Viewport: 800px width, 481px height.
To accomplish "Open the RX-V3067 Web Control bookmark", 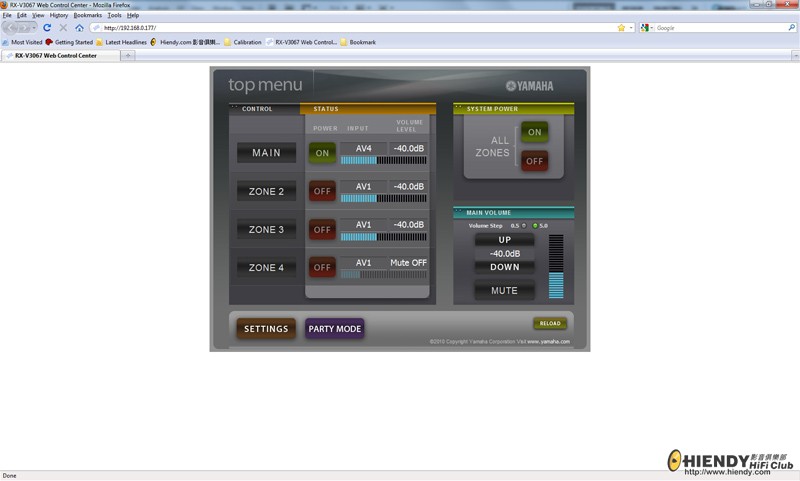I will tap(302, 42).
